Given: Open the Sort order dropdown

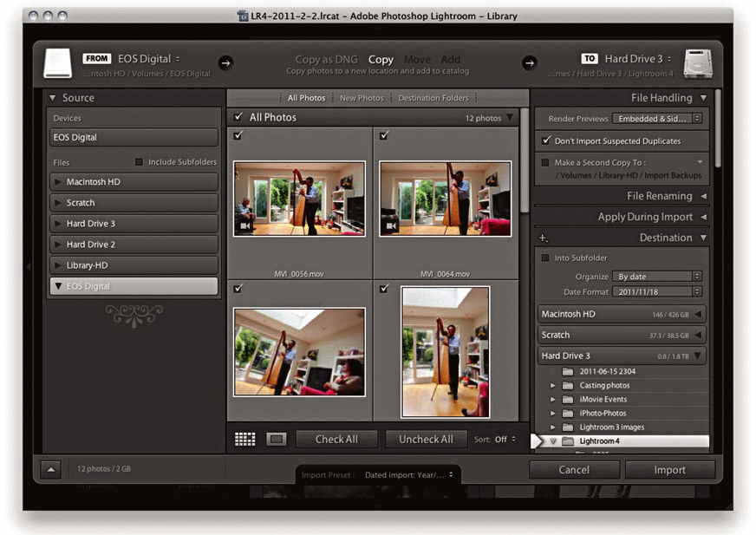Looking at the screenshot, I should click(505, 440).
